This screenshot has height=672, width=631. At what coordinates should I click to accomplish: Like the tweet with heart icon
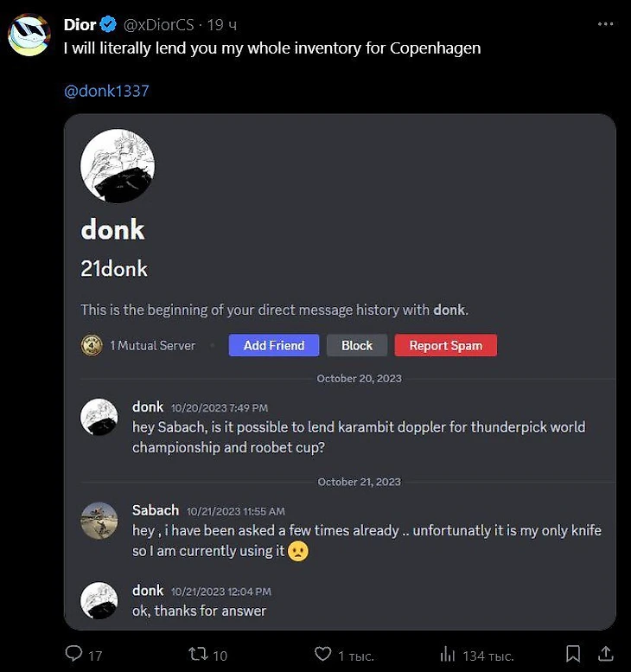tap(322, 654)
